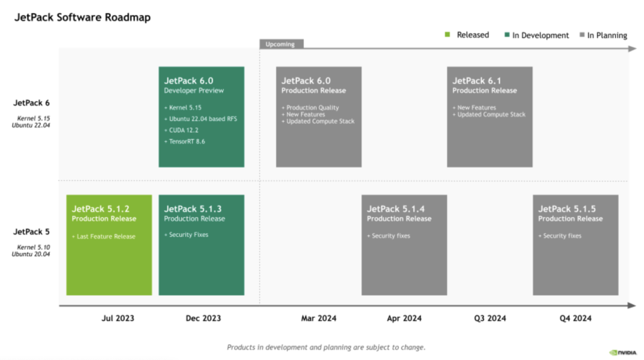This screenshot has width=644, height=360.
Task: Click the JetPack 5.1.2 Production Release card
Action: 109,245
